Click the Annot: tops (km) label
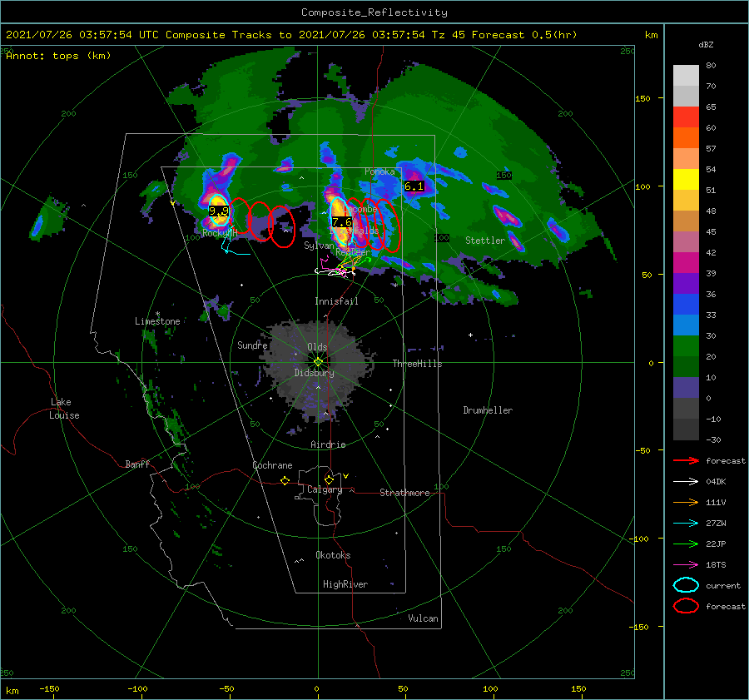The width and height of the screenshot is (749, 700). pos(58,56)
